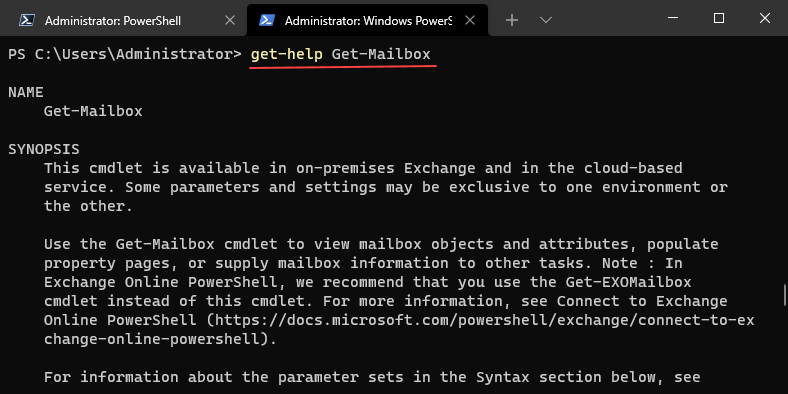Image resolution: width=788 pixels, height=394 pixels.
Task: Click the Get-EXOMailbox cmdlet name
Action: (628, 282)
